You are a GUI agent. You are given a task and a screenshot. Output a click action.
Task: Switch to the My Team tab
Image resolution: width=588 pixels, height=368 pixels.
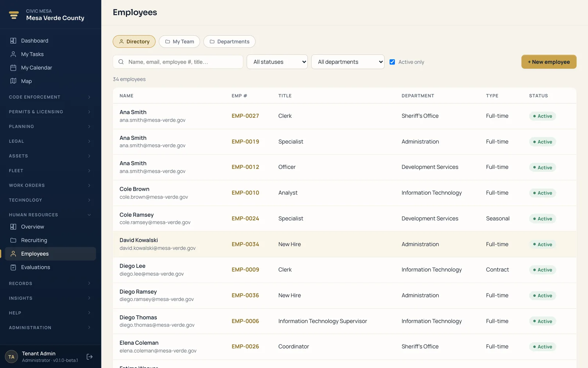coord(179,42)
